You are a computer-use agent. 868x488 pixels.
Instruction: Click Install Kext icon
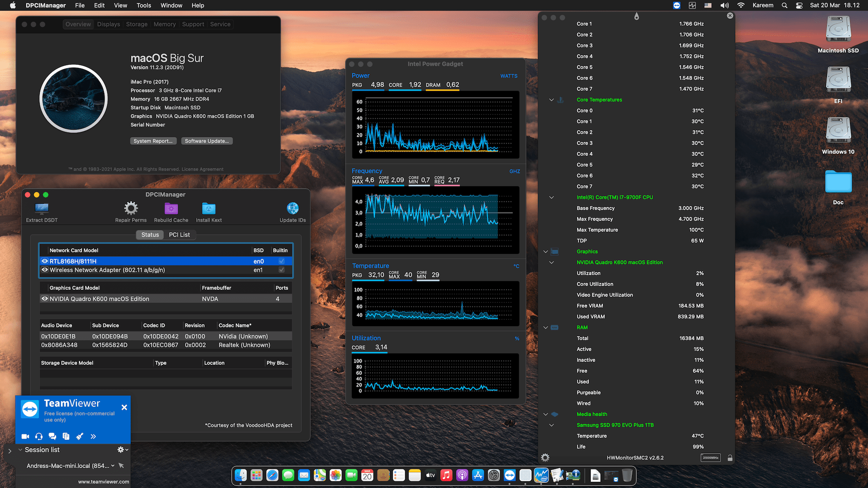pos(208,208)
